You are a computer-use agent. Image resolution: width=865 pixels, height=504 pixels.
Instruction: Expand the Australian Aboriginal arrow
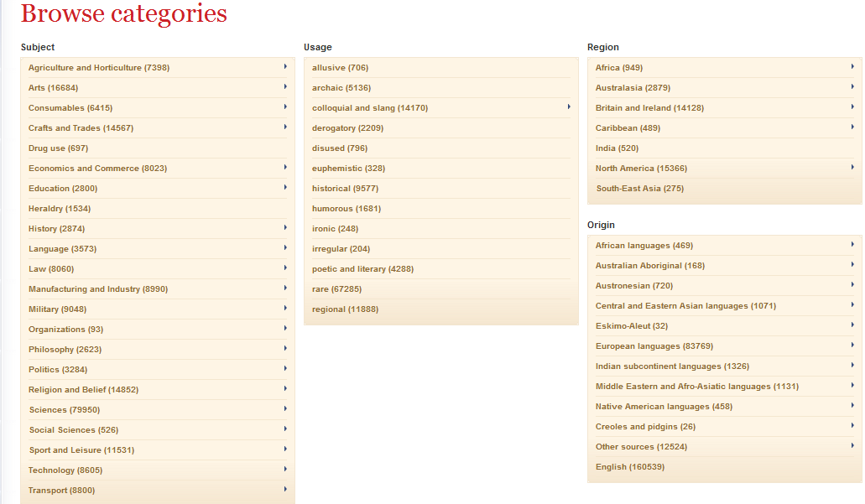[852, 265]
